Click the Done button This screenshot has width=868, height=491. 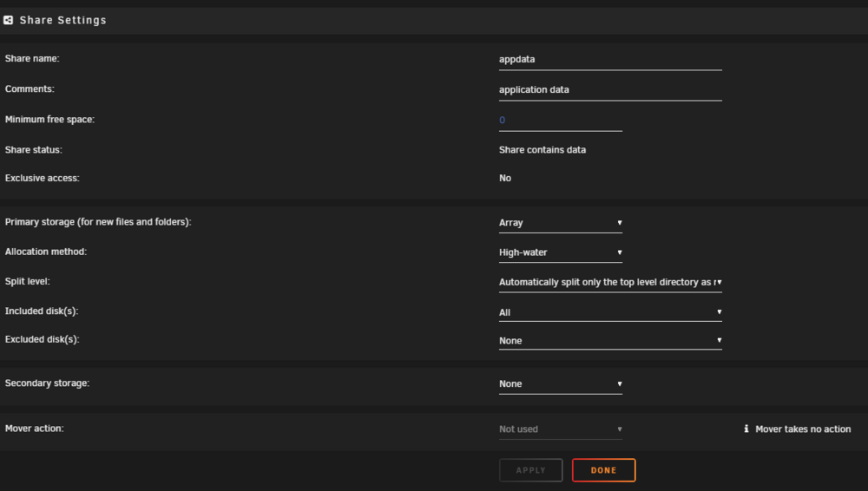603,470
